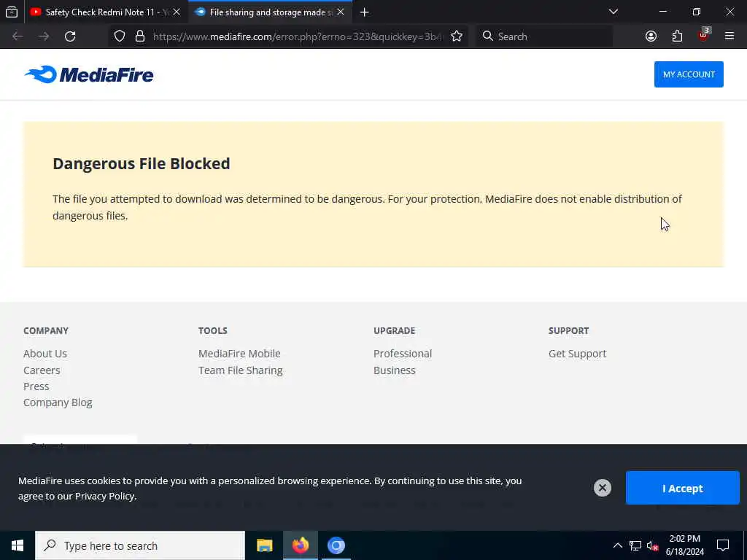Click the MediaFire URL address field
Image resolution: width=747 pixels, height=560 pixels.
pos(298,36)
